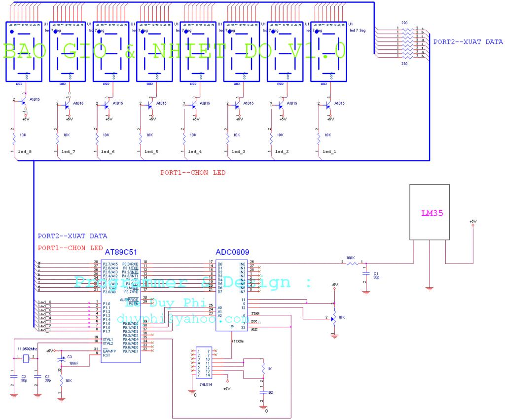Select the 220 resistor array at top right
Image resolution: width=505 pixels, height=420 pixels.
pos(408,43)
